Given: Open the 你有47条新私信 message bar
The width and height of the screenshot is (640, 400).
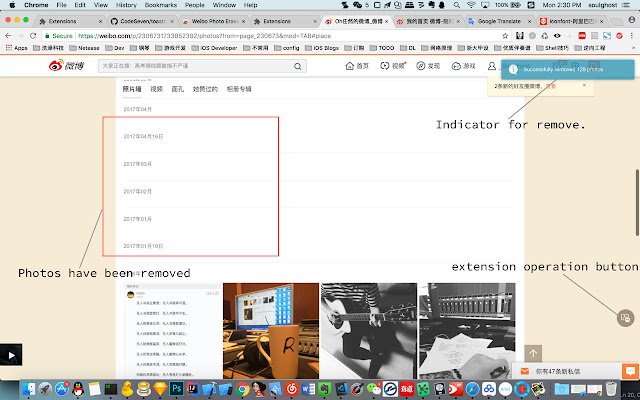Looking at the screenshot, I should coord(567,371).
